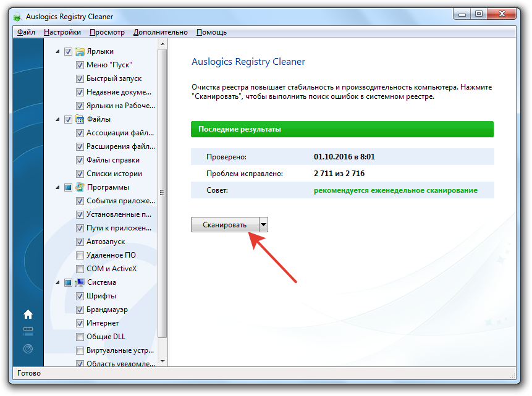532x396 pixels.
Task: Open the Настройки menu
Action: 62,32
